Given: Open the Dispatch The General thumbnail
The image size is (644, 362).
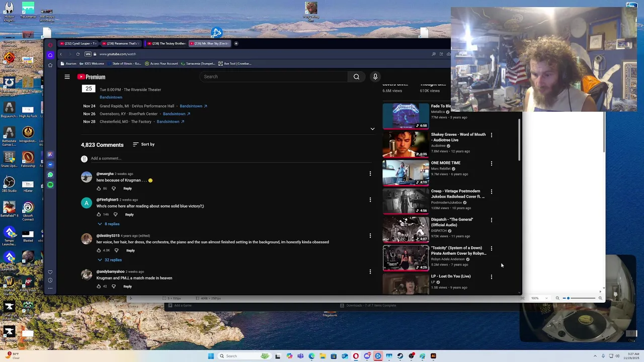Looking at the screenshot, I should point(406,229).
